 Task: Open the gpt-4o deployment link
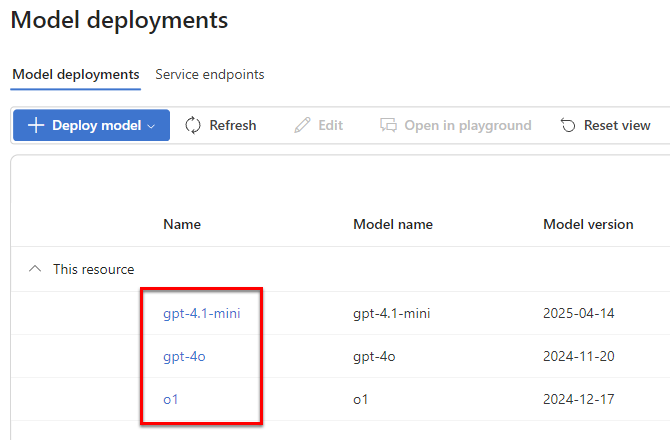coord(184,356)
